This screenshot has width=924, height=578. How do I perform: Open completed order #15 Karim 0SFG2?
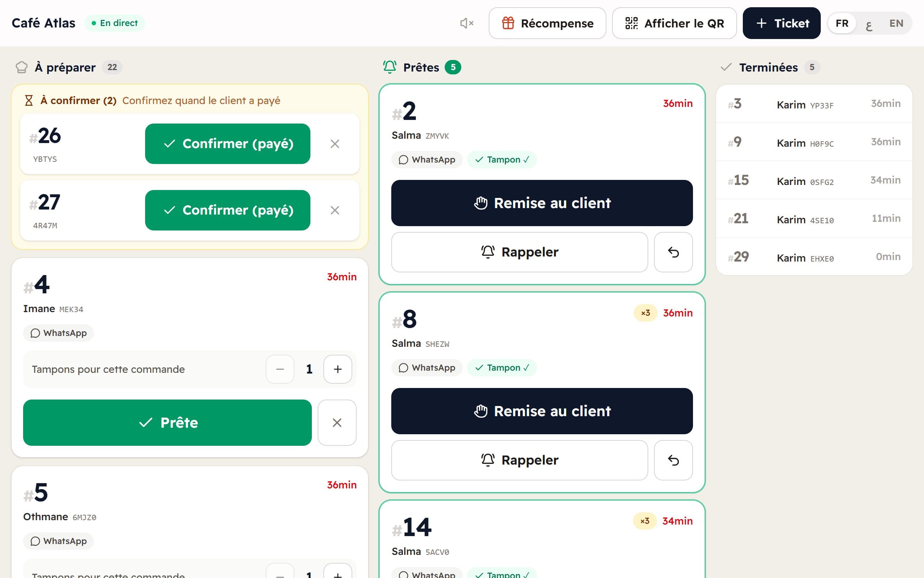click(814, 180)
